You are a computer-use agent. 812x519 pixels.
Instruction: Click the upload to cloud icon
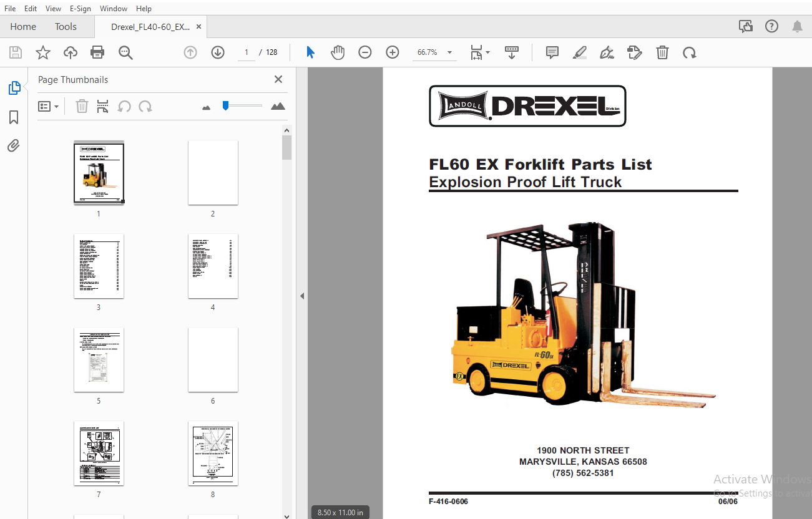tap(71, 52)
